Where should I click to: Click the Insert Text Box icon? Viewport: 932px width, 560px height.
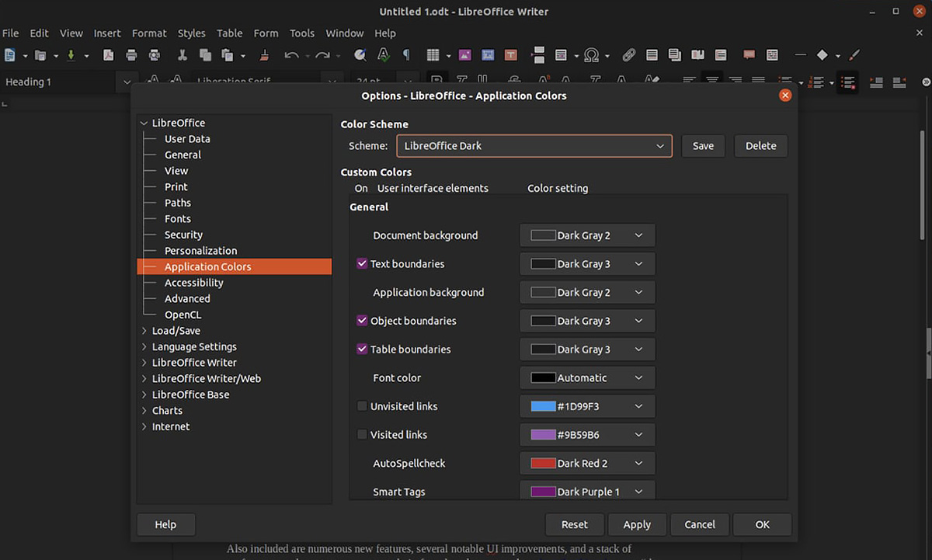pyautogui.click(x=511, y=55)
